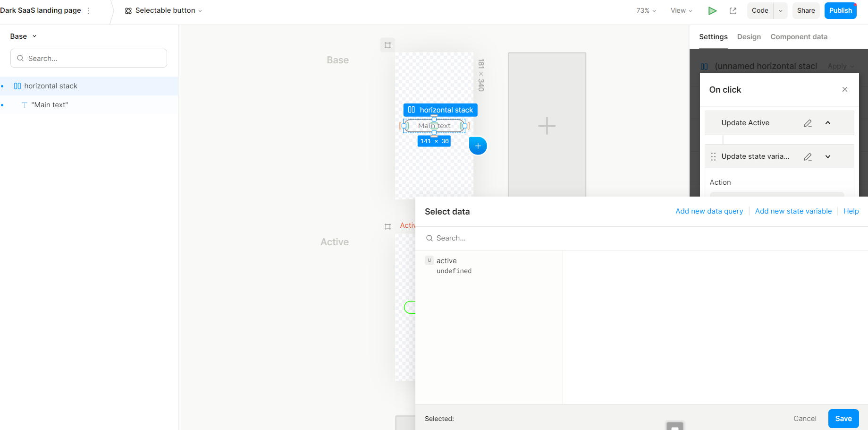868x430 pixels.
Task: Switch to the Design tab
Action: coord(749,37)
